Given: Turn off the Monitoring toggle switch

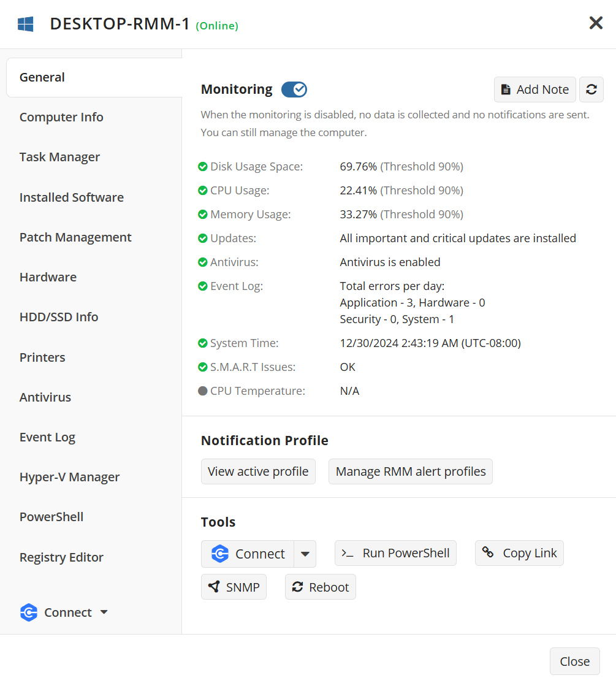Looking at the screenshot, I should [x=294, y=90].
